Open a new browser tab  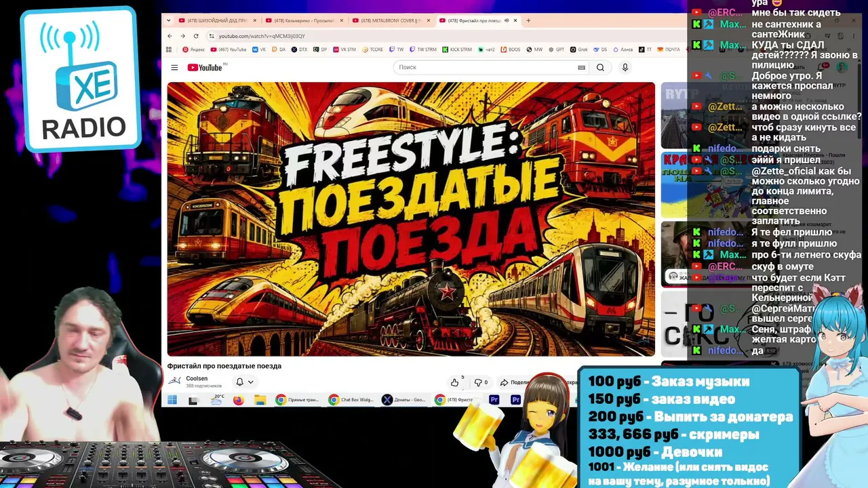click(x=529, y=20)
